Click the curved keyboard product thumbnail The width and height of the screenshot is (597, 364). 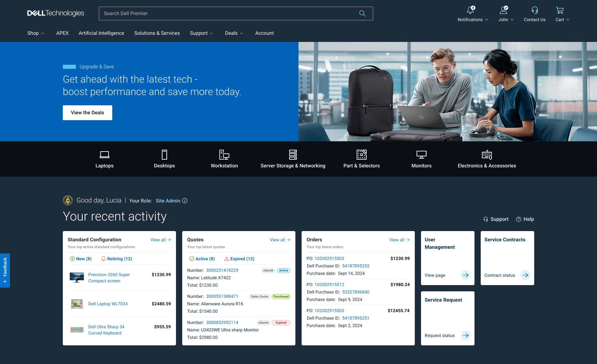pos(77,330)
